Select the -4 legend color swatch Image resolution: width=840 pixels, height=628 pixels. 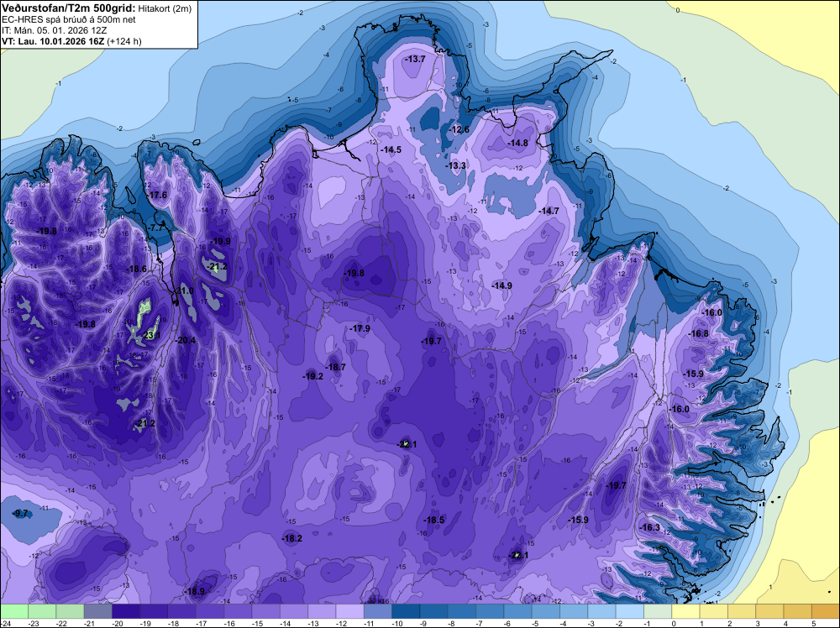click(x=574, y=611)
